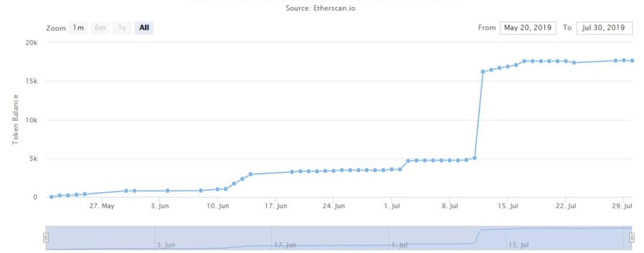Click the first data point at zero balance
The height and width of the screenshot is (253, 644).
[51, 197]
